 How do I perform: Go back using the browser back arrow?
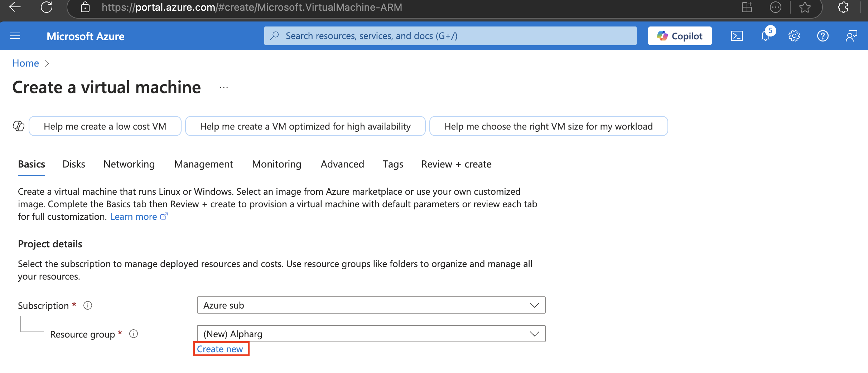[15, 7]
